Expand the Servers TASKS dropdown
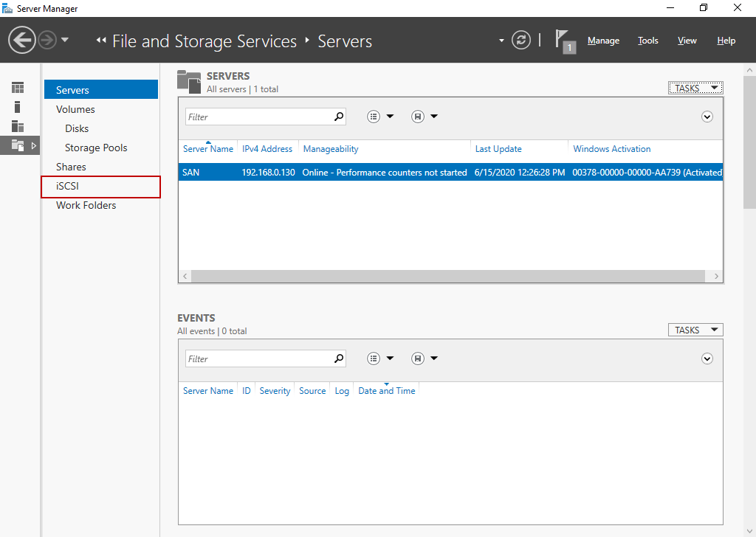756x537 pixels. tap(695, 88)
